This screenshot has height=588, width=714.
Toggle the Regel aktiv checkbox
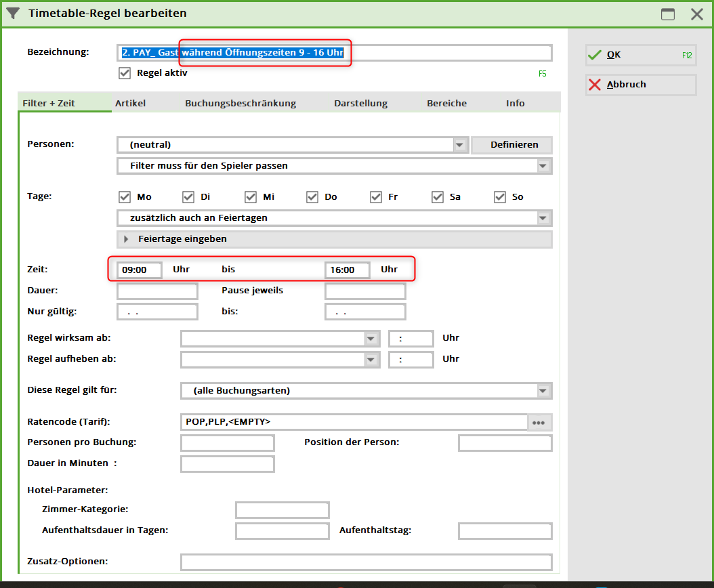coord(125,73)
